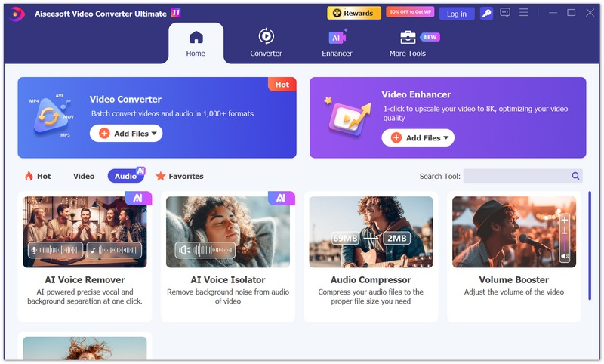Click the Video Converter format icon
The image size is (604, 364).
click(51, 115)
